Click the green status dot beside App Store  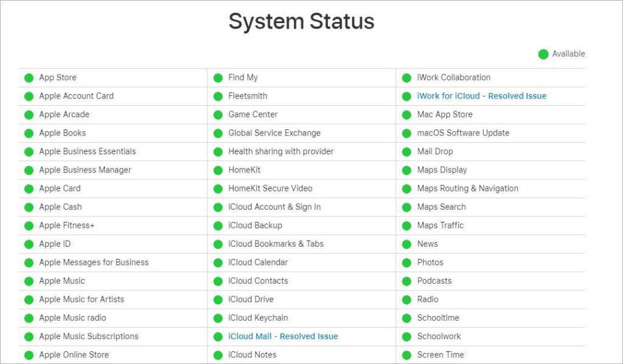pos(27,77)
